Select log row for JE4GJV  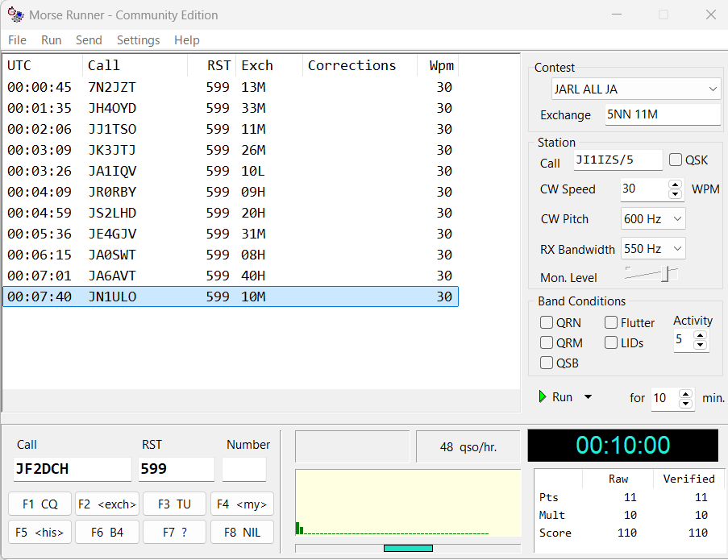coord(231,234)
